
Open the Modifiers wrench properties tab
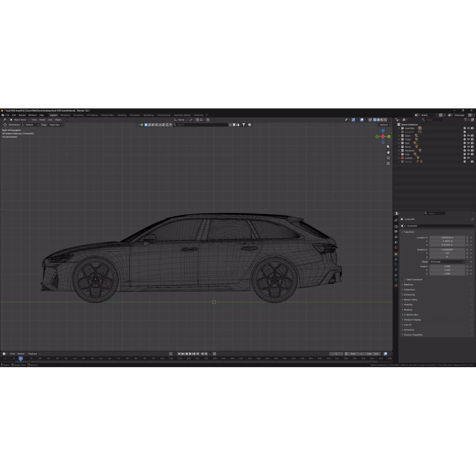pos(396,260)
